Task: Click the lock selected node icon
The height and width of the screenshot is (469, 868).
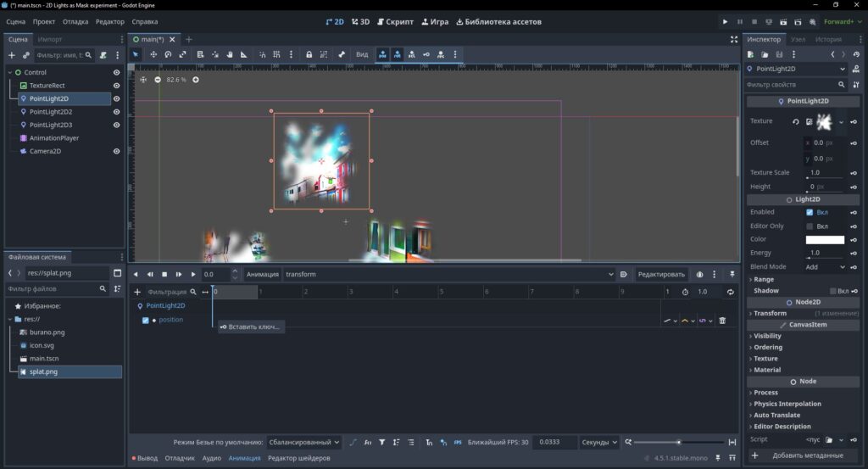Action: coord(309,54)
